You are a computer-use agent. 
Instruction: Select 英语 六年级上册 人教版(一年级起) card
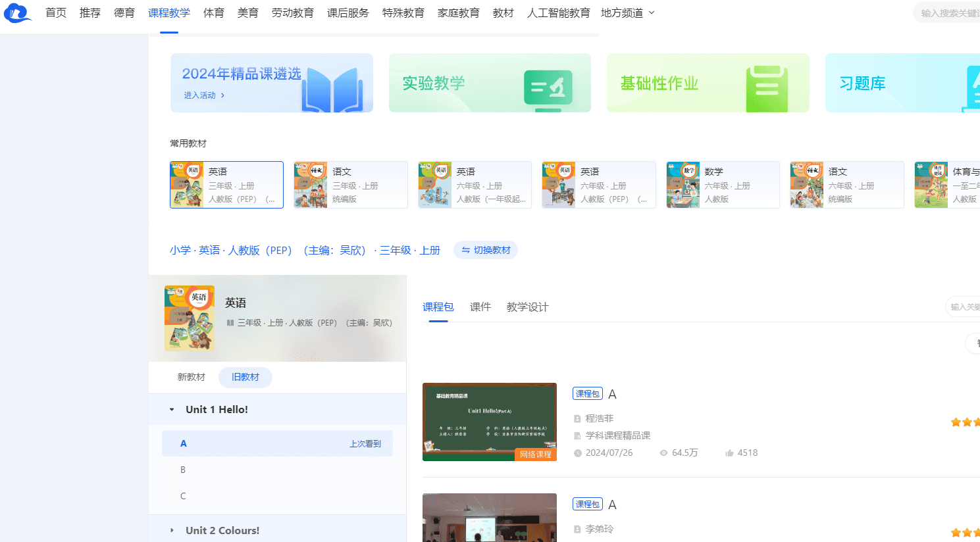[475, 185]
